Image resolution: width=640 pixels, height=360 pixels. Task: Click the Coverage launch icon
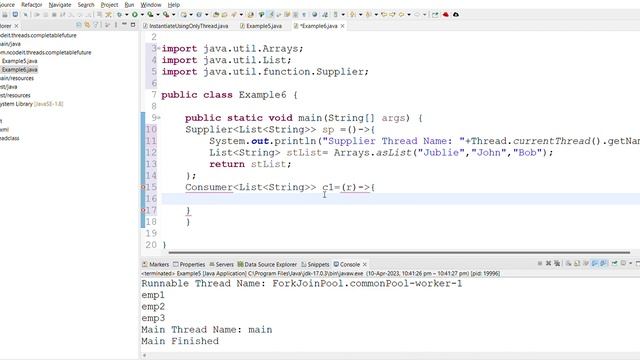point(150,14)
